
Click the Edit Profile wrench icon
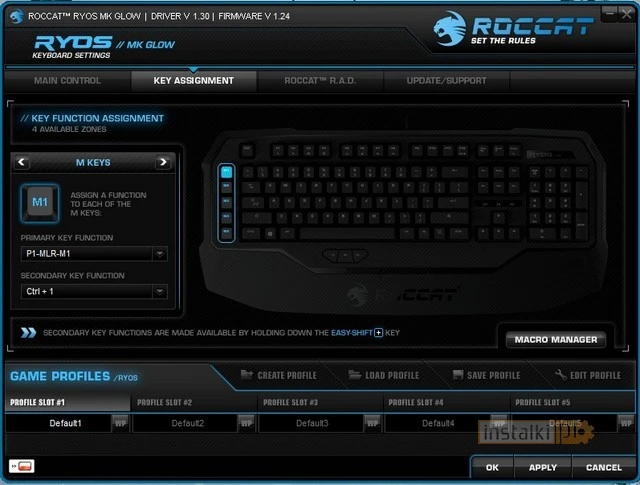click(x=561, y=374)
